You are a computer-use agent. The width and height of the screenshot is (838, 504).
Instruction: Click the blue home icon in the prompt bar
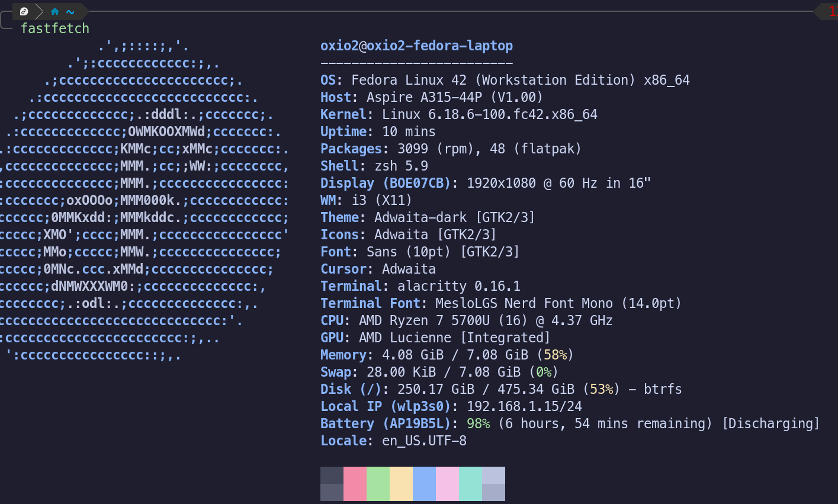click(x=53, y=11)
